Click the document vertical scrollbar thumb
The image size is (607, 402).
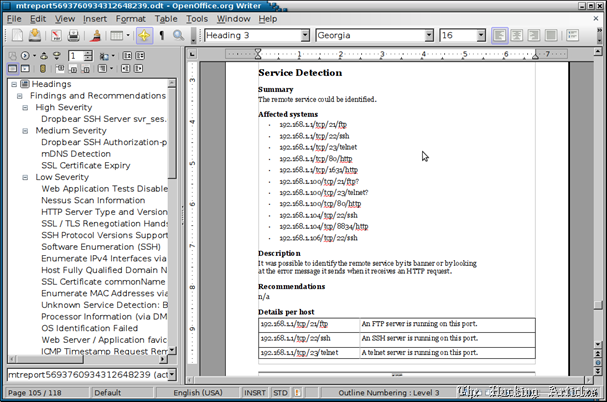[598, 305]
